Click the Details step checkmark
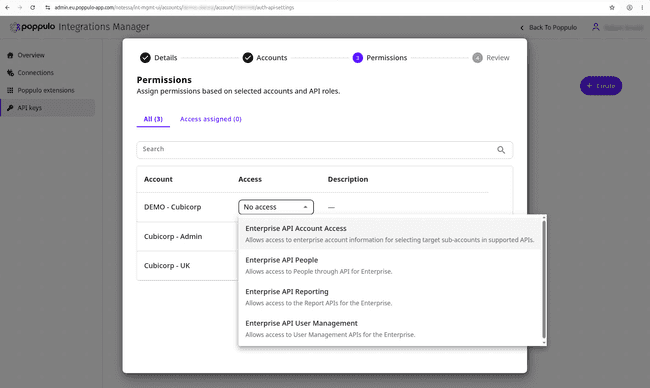The height and width of the screenshot is (388, 650). (x=145, y=58)
